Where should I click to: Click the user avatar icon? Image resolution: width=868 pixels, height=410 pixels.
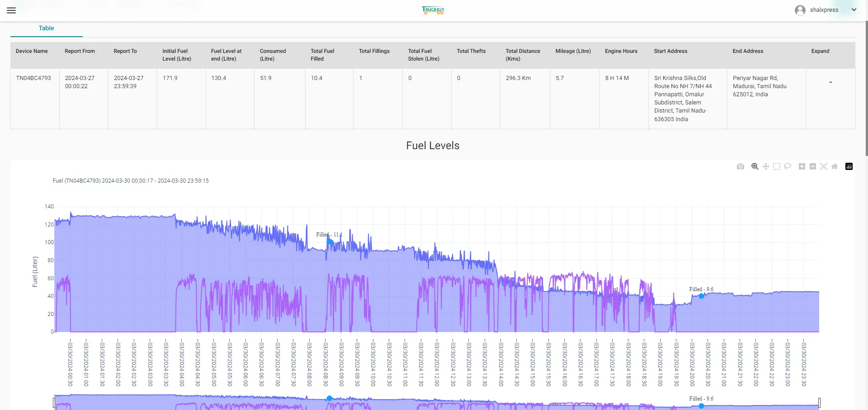[x=800, y=10]
